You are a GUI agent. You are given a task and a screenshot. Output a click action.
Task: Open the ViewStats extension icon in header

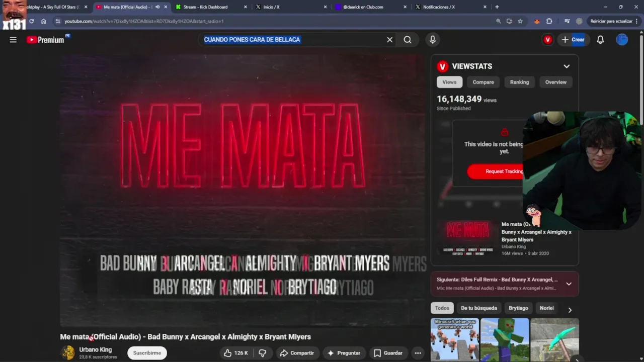547,40
